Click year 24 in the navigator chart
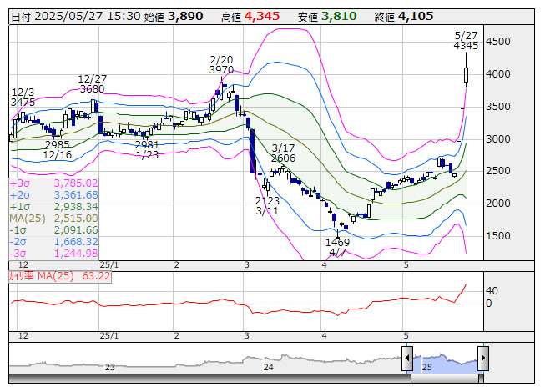 coord(268,367)
